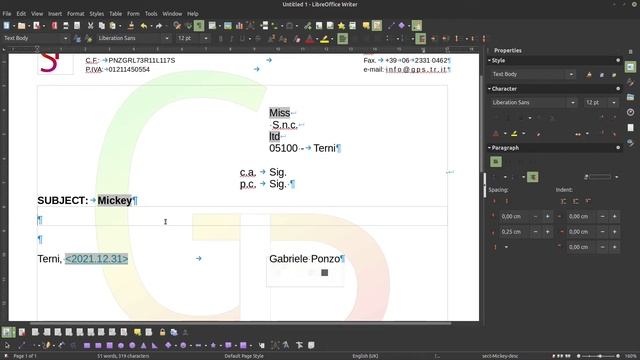Toggle Underline formatting
Screen dimensions: 640x360
click(242, 39)
